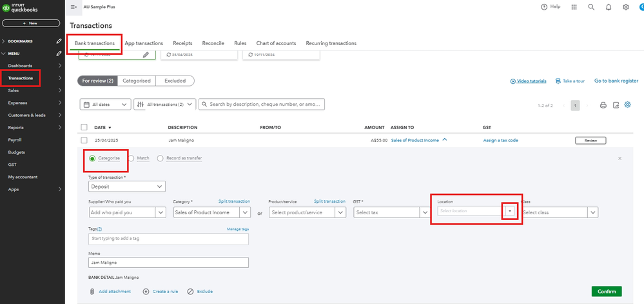Open Expenses in the sidebar
The image size is (644, 304).
(x=17, y=103)
